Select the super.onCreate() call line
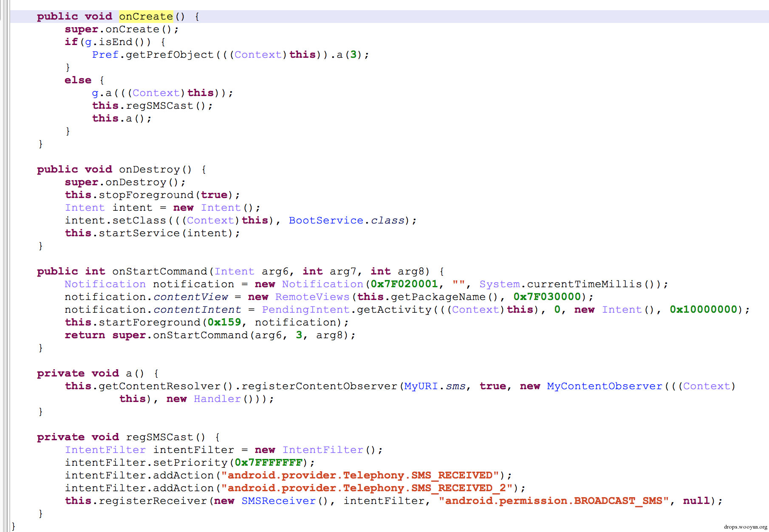This screenshot has width=769, height=532. (122, 29)
